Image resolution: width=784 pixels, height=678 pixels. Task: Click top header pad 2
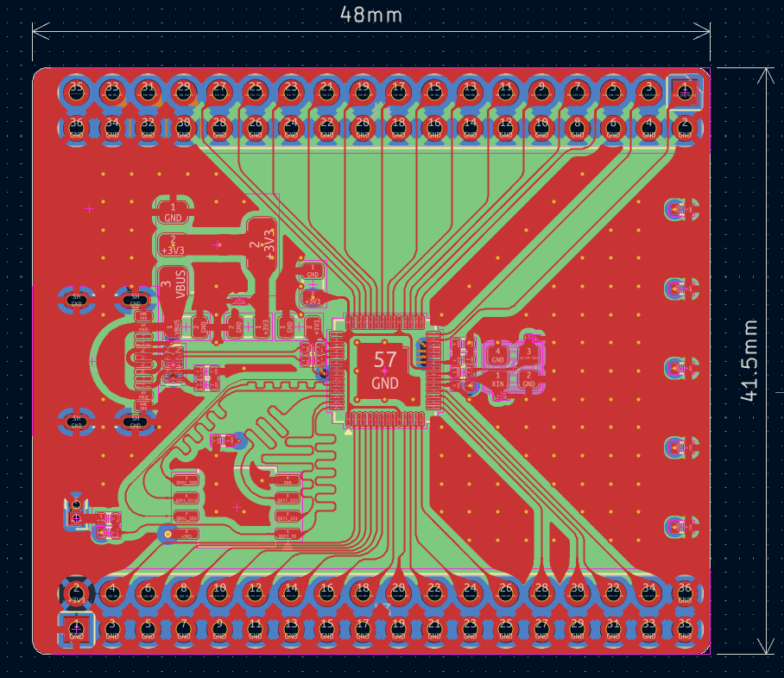[x=685, y=129]
